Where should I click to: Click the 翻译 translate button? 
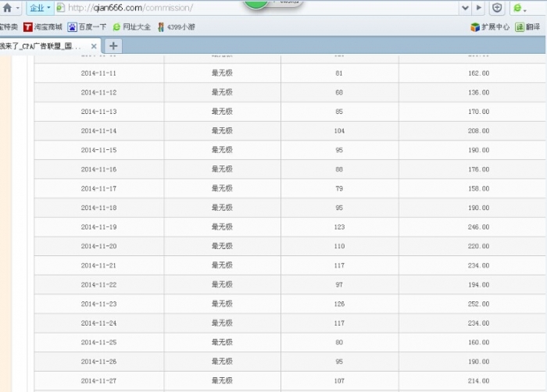(x=527, y=27)
